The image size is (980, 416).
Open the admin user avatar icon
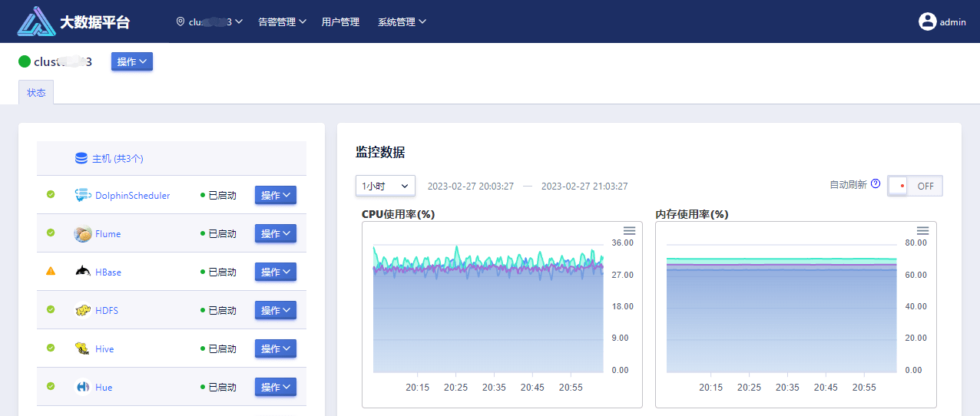[x=928, y=21]
